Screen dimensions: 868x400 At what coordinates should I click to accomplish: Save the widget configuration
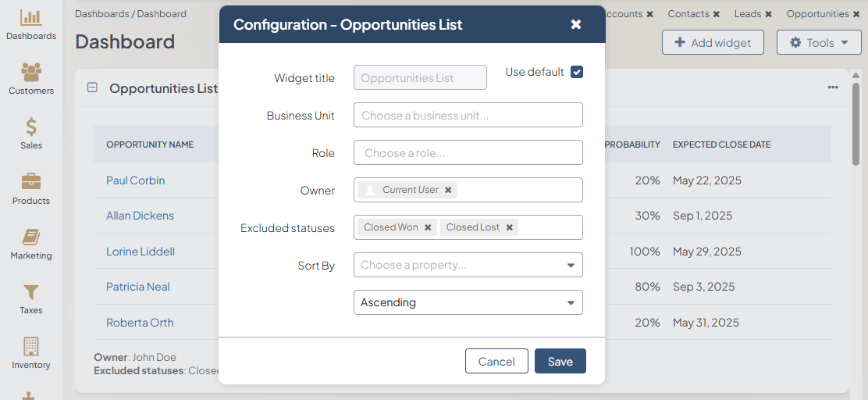pos(560,361)
